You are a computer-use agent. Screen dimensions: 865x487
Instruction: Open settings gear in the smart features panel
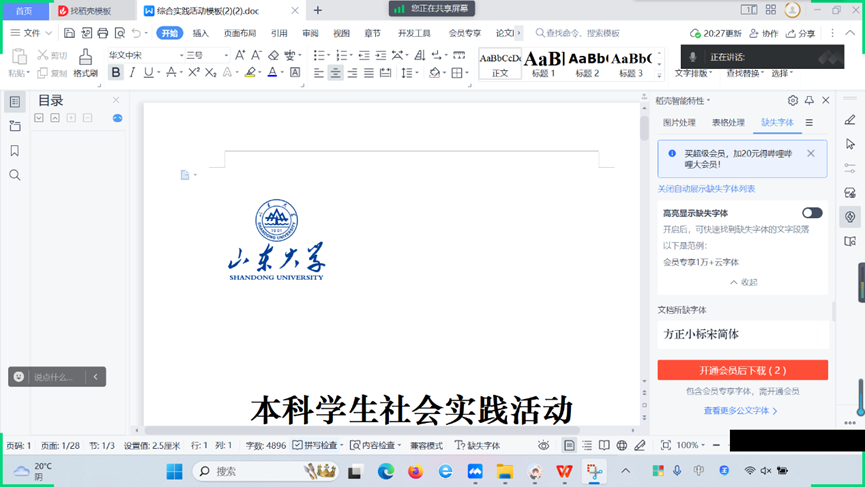[793, 100]
